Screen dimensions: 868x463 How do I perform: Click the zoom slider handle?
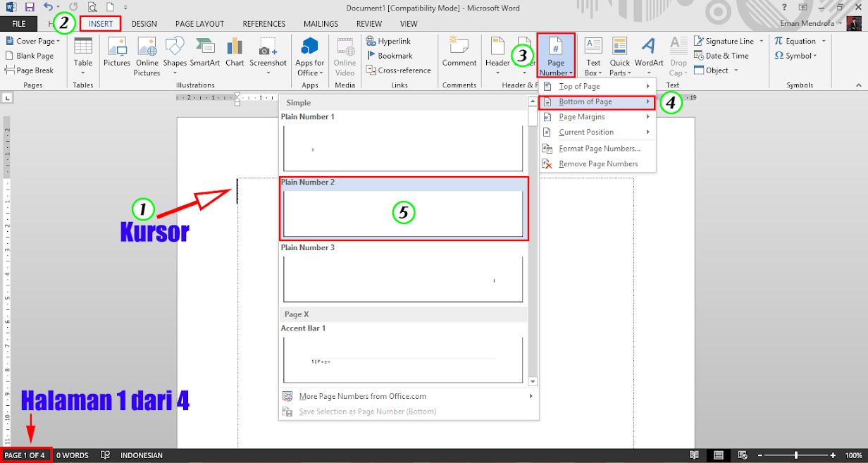[796, 455]
